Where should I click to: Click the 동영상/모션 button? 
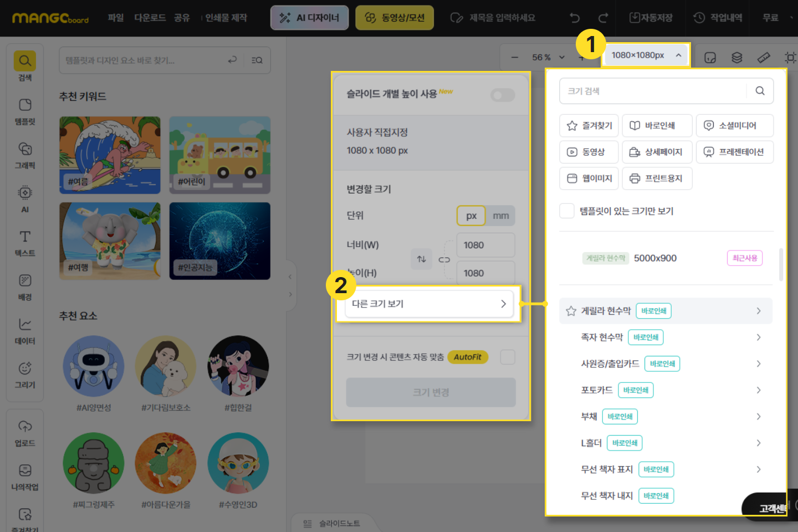click(395, 18)
